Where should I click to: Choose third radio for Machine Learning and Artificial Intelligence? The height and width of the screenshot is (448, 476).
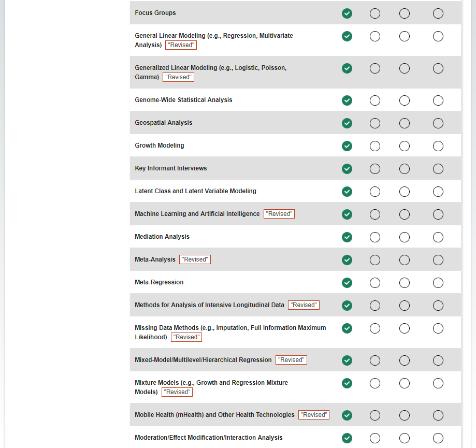405,214
